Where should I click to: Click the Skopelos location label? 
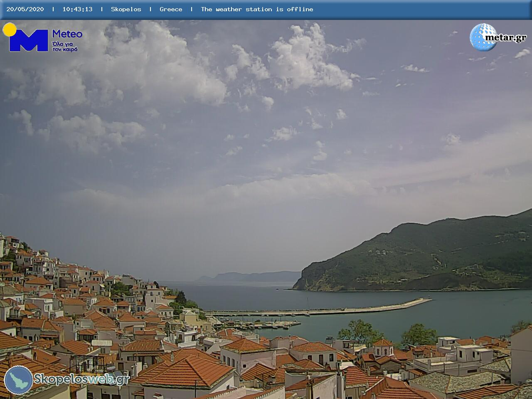(126, 9)
